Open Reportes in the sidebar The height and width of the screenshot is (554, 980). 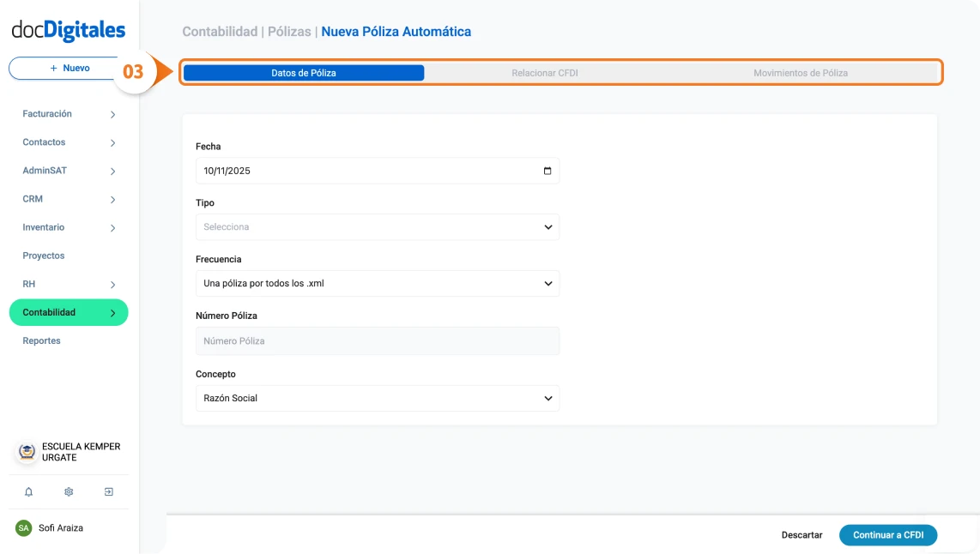tap(42, 341)
